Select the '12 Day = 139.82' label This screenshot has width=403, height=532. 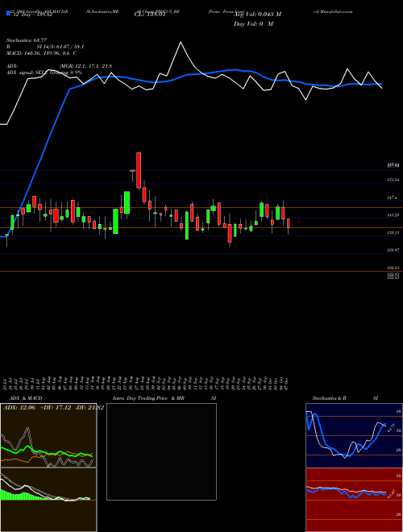[x=32, y=15]
